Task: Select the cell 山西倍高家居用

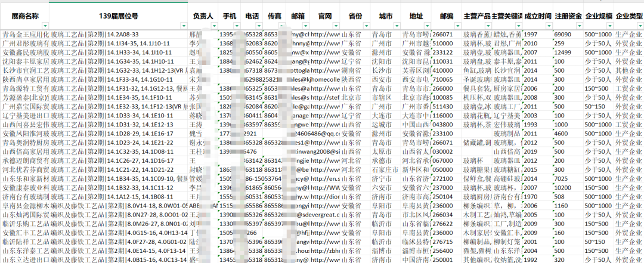Action: pyautogui.click(x=24, y=151)
